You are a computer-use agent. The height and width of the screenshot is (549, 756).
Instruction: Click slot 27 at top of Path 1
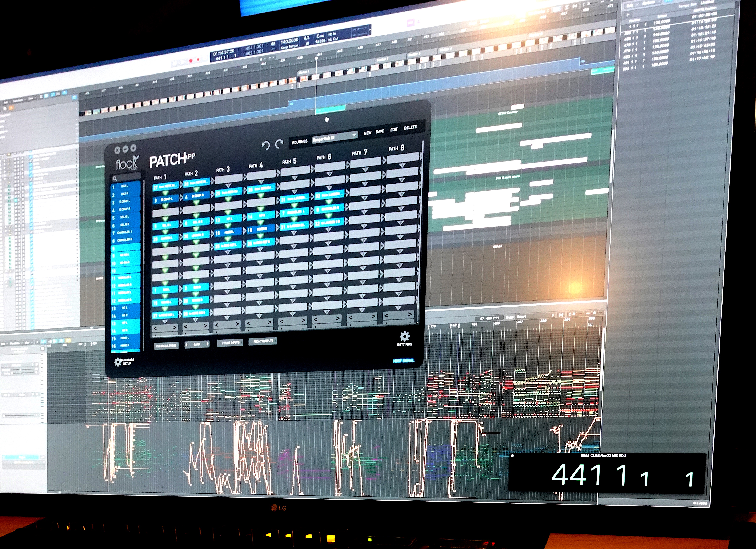click(166, 186)
